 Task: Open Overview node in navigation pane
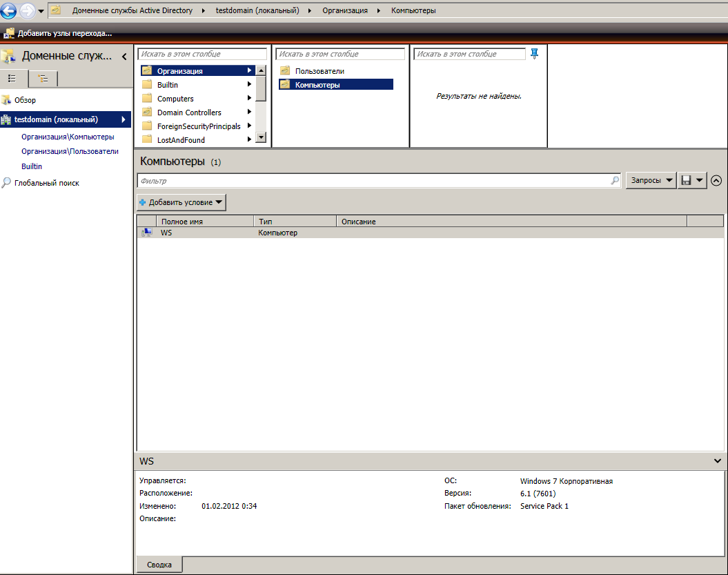[x=25, y=100]
